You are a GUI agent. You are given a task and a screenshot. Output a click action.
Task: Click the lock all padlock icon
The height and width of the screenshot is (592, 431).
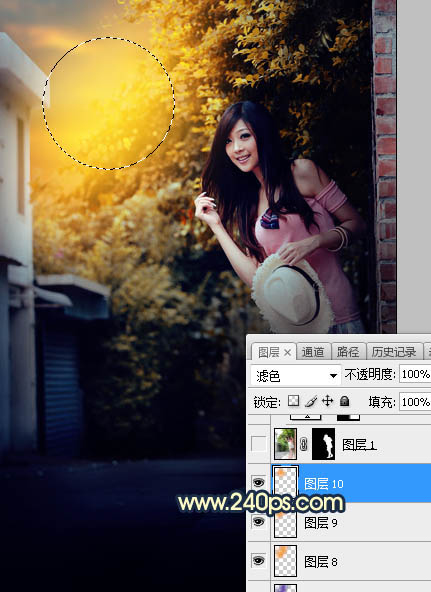pyautogui.click(x=344, y=401)
